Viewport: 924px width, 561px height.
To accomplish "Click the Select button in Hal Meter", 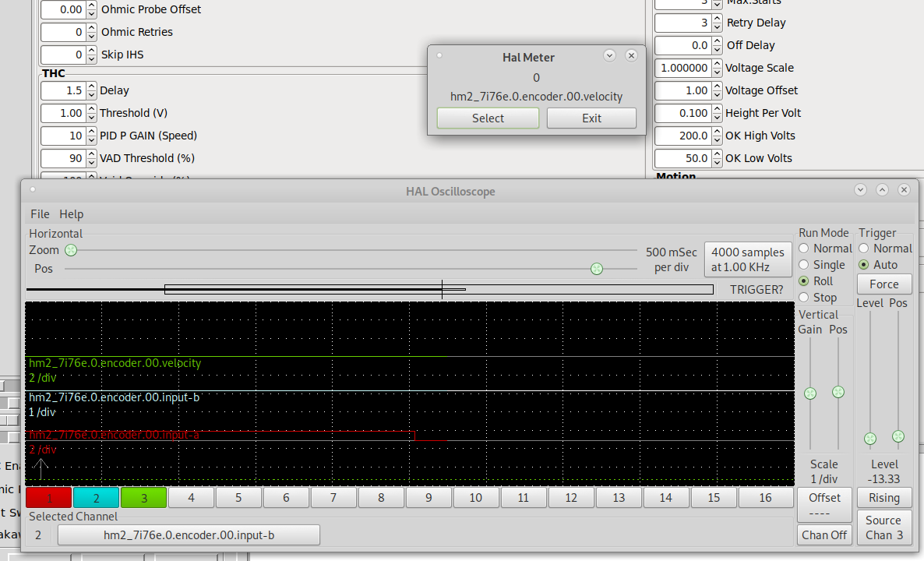I will (488, 118).
